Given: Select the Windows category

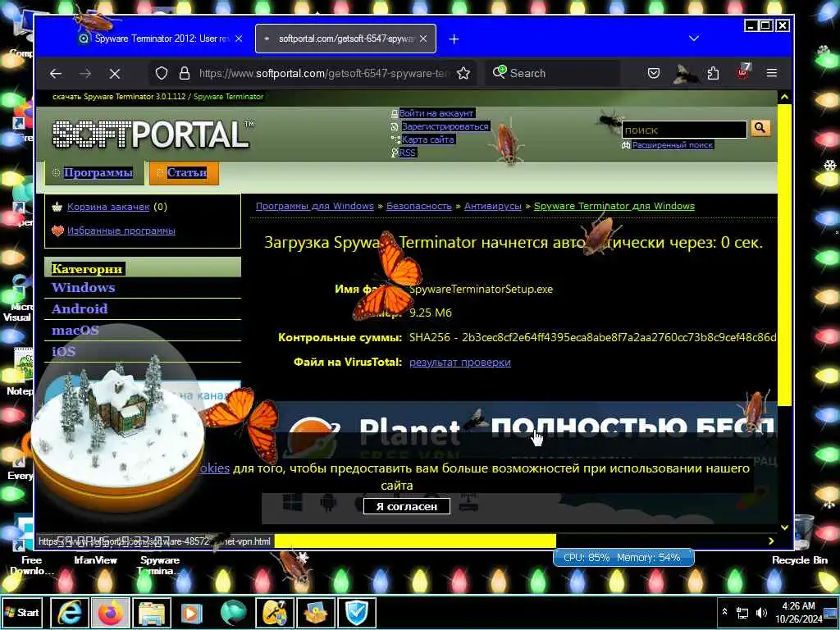Looking at the screenshot, I should [83, 288].
